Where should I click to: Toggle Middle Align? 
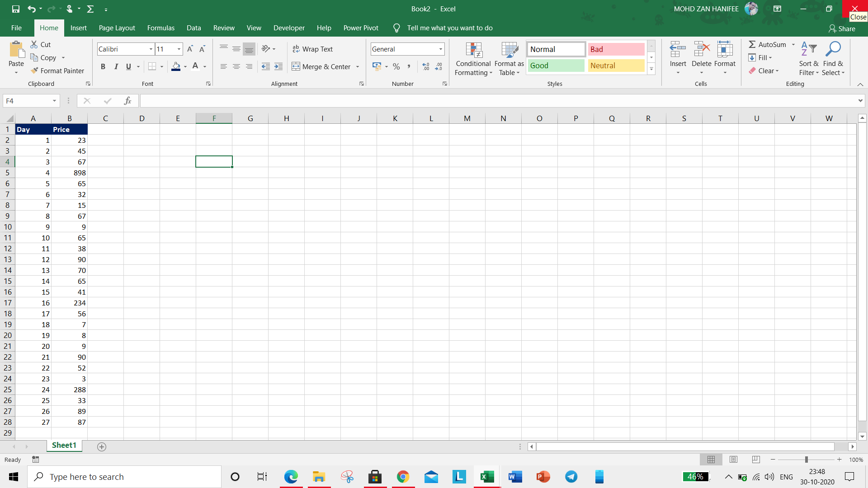[x=236, y=49]
